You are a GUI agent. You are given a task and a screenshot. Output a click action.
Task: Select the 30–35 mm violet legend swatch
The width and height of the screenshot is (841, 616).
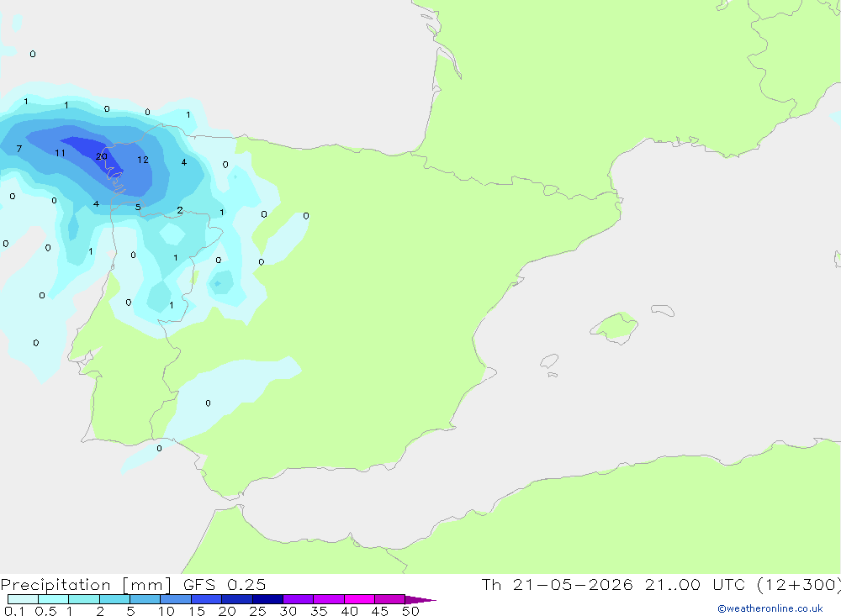click(299, 599)
